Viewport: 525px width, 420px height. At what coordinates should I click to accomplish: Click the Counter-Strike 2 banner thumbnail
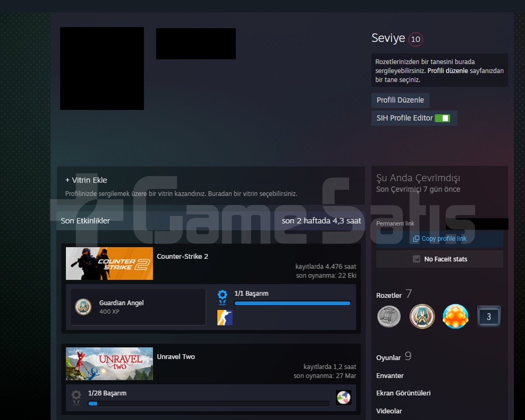[x=109, y=263]
